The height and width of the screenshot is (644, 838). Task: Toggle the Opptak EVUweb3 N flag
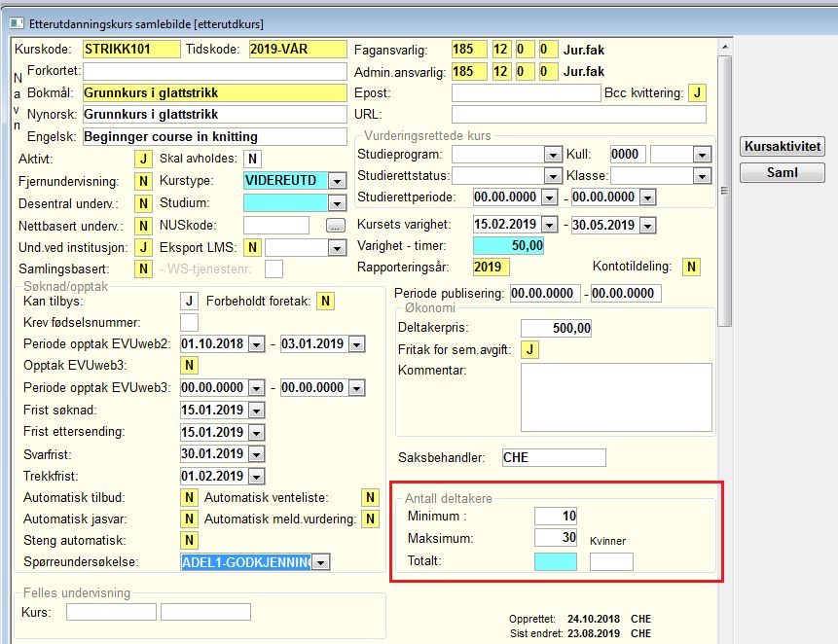coord(189,365)
